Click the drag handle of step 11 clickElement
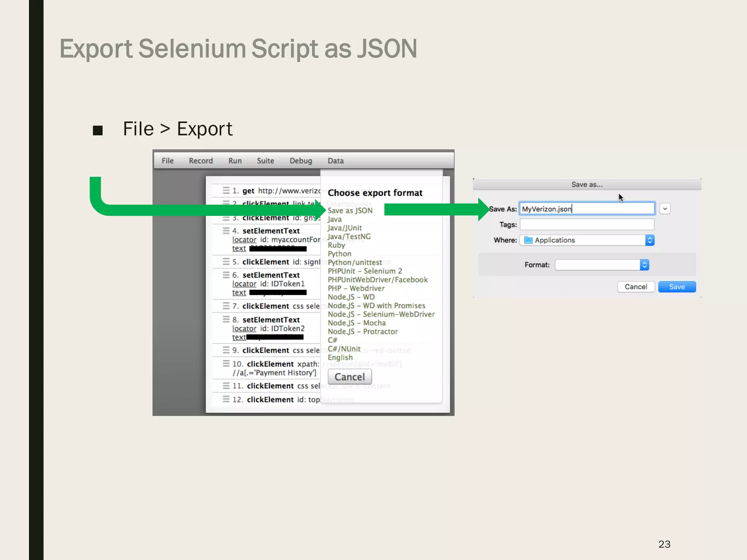Image resolution: width=747 pixels, height=560 pixels. point(226,386)
